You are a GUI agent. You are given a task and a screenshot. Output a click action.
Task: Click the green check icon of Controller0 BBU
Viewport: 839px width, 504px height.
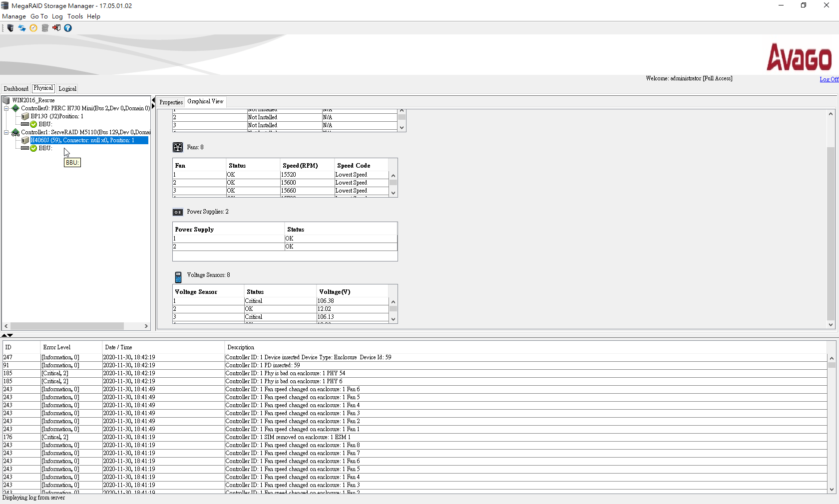[33, 124]
